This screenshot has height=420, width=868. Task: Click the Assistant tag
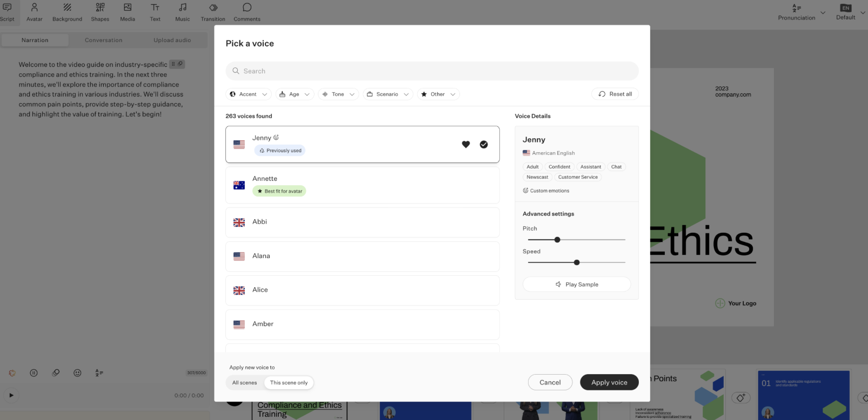[591, 167]
